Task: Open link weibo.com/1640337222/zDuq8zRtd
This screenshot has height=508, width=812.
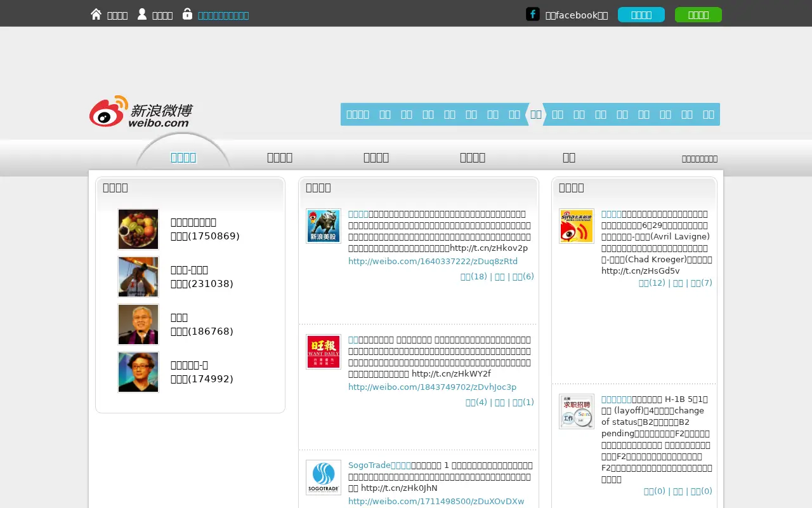Action: (433, 262)
